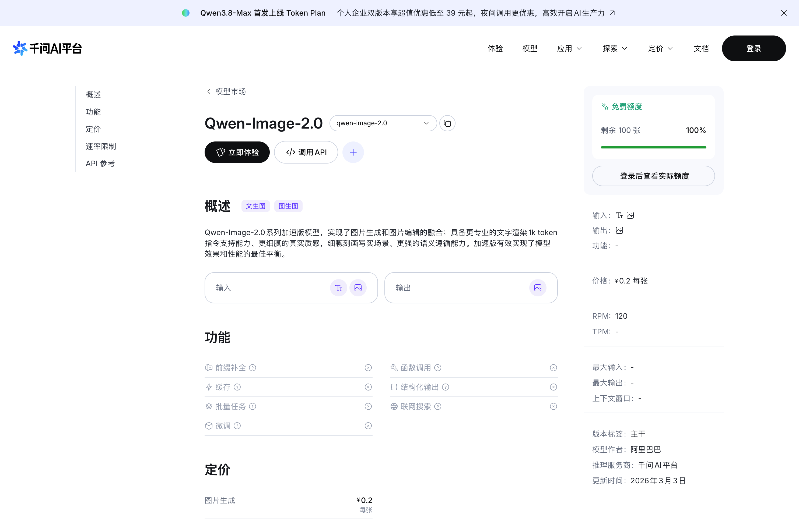799x532 pixels.
Task: Click the 免费额度 heading icon
Action: (605, 107)
